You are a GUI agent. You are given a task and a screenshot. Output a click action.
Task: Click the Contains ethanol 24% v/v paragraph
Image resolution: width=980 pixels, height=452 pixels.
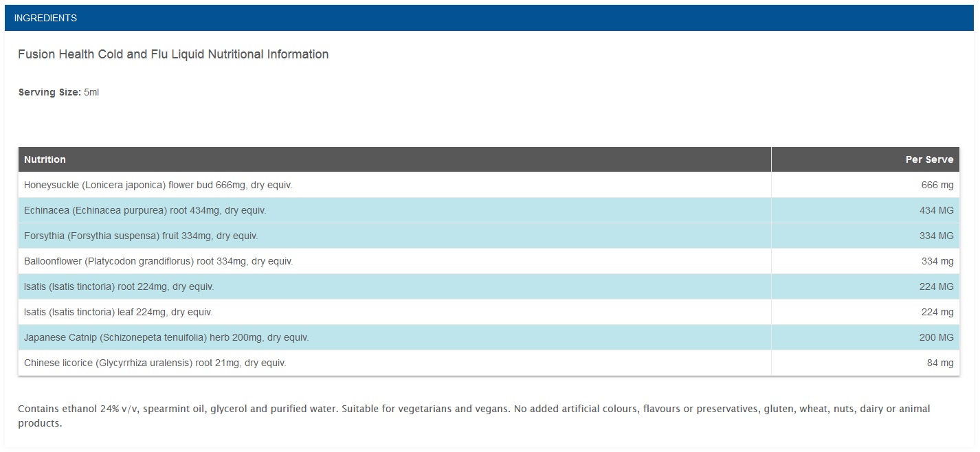(x=474, y=416)
